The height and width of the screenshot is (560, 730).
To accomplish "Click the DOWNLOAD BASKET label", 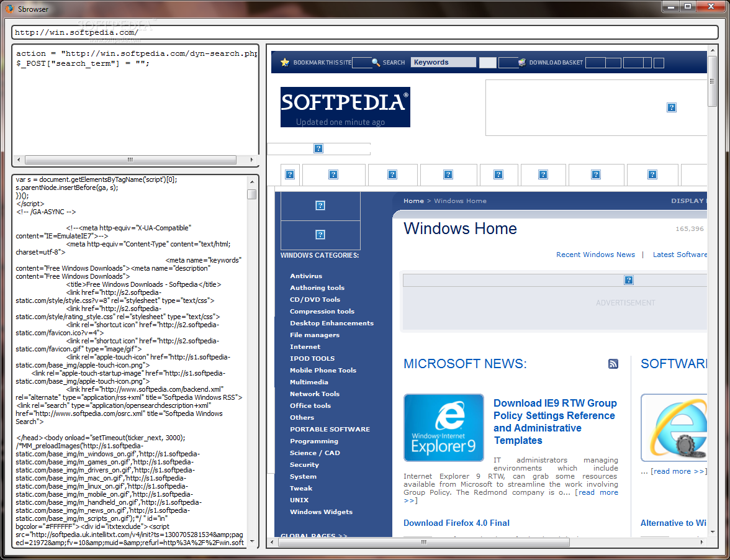I will pyautogui.click(x=556, y=62).
